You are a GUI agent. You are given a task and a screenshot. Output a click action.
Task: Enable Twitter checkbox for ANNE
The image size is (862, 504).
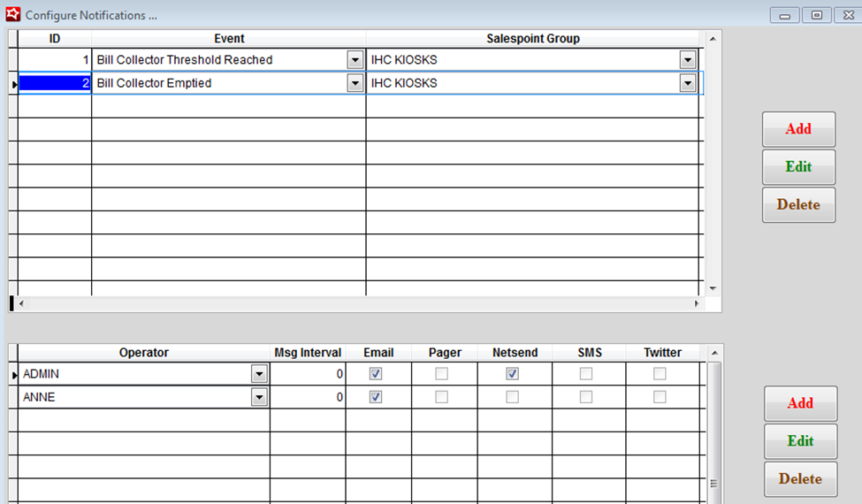[660, 397]
